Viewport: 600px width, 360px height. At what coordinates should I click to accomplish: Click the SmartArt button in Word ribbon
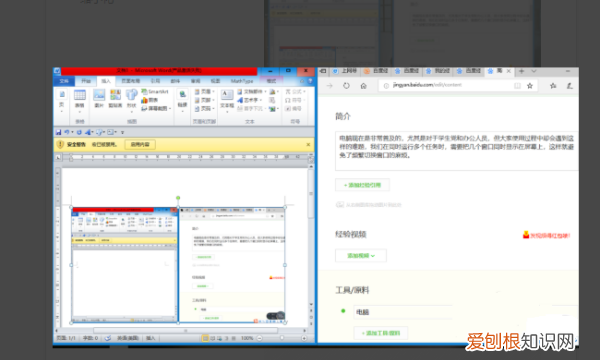155,92
